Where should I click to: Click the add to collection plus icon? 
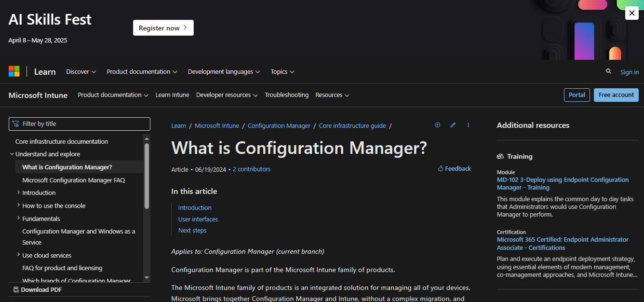[x=438, y=125]
